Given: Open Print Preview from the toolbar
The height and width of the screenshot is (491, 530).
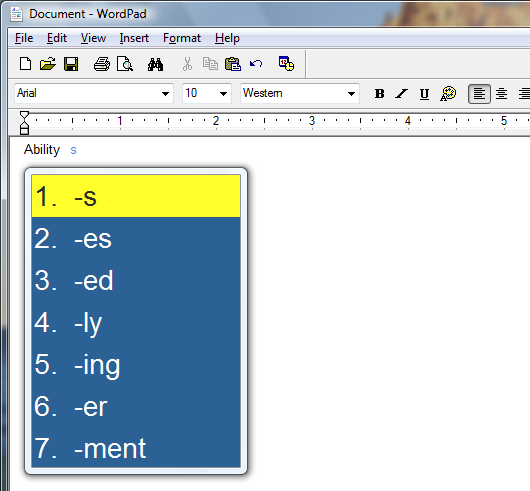Looking at the screenshot, I should pos(125,64).
